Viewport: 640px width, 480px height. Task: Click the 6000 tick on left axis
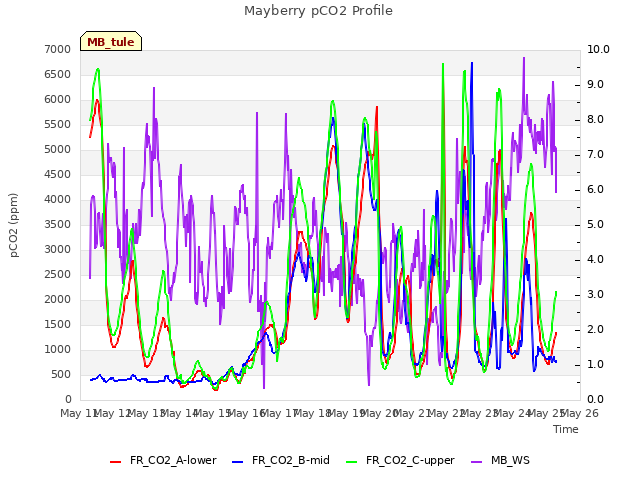[58, 100]
